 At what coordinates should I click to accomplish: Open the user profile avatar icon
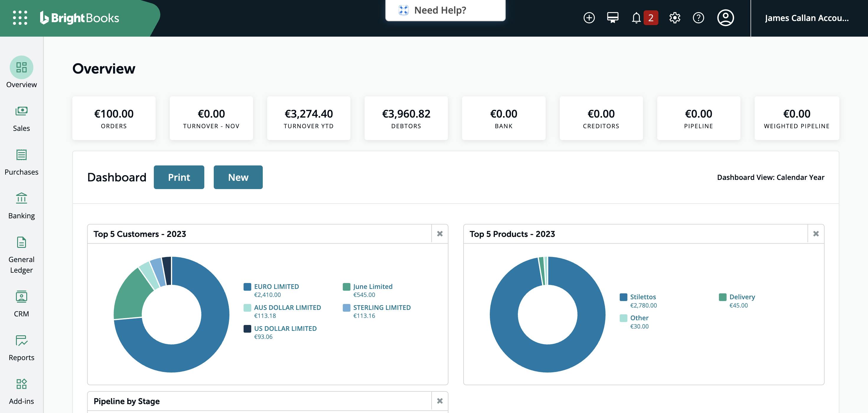click(x=725, y=18)
